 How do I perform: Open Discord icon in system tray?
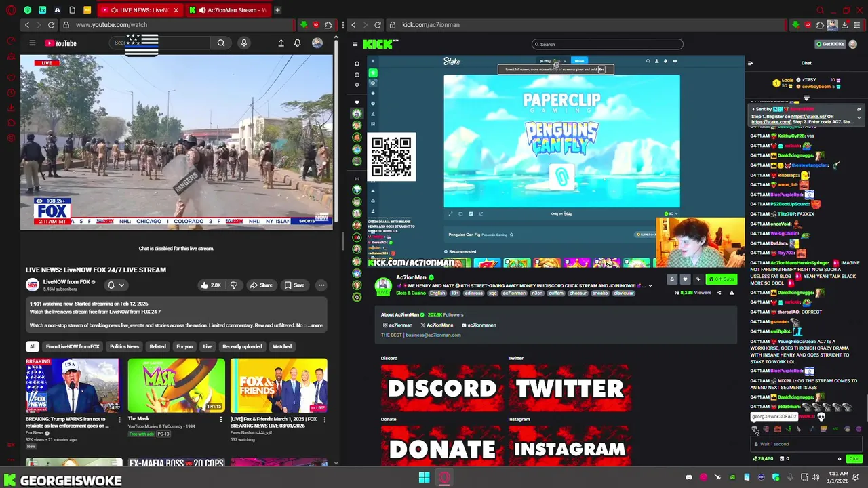click(x=689, y=478)
